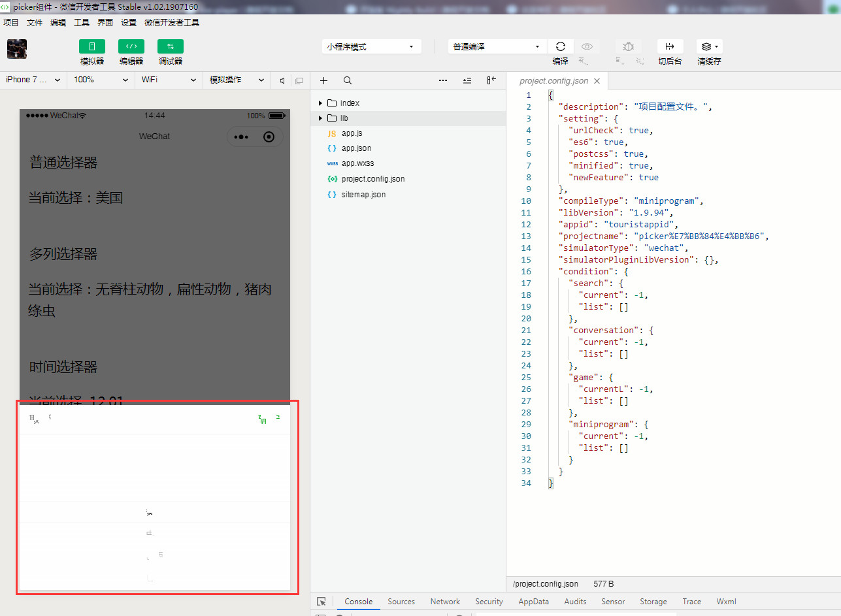Viewport: 841px width, 616px height.
Task: Open app.js in the file tree
Action: click(x=352, y=133)
